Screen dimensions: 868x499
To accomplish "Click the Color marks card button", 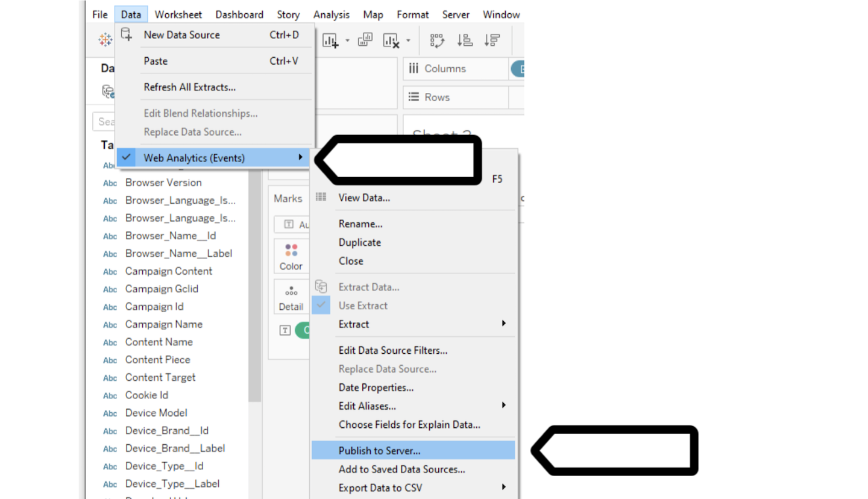I will [291, 257].
